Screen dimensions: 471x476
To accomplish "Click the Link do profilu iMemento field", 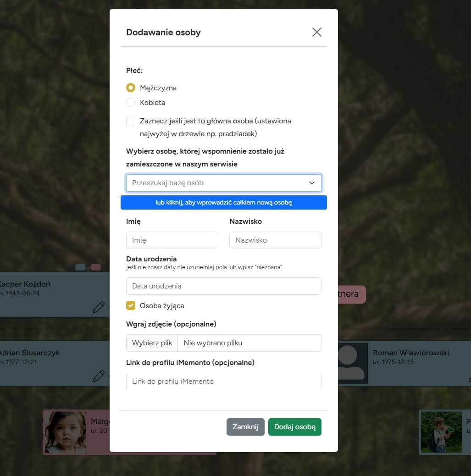I will coord(223,381).
